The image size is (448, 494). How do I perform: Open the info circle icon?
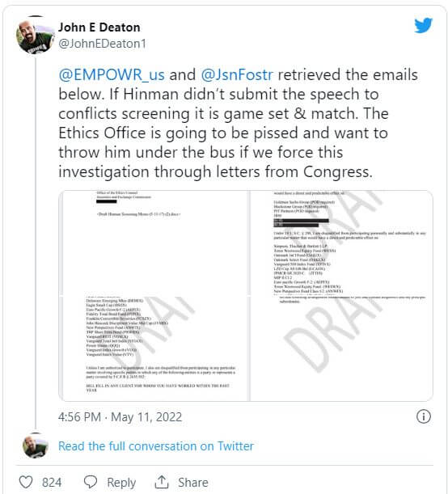tap(424, 416)
